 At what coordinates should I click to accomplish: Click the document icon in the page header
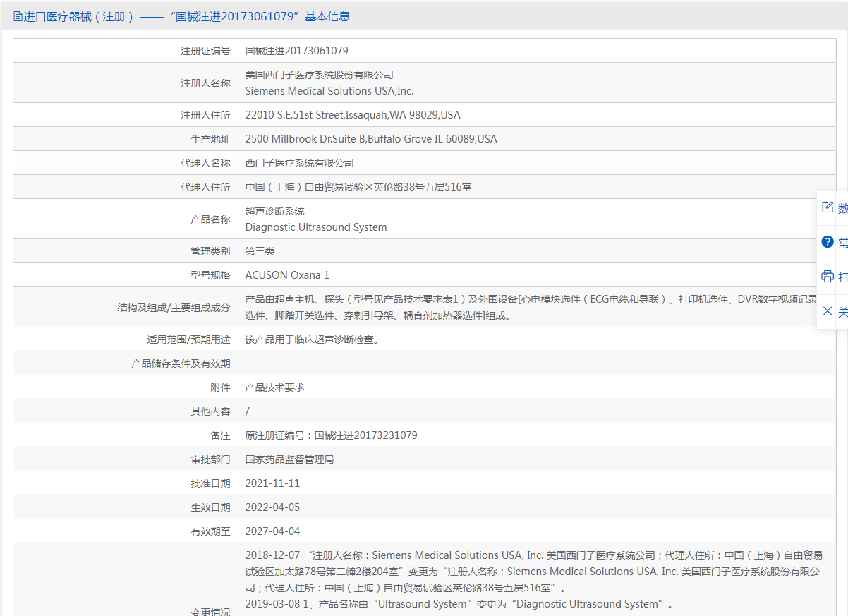[x=18, y=16]
